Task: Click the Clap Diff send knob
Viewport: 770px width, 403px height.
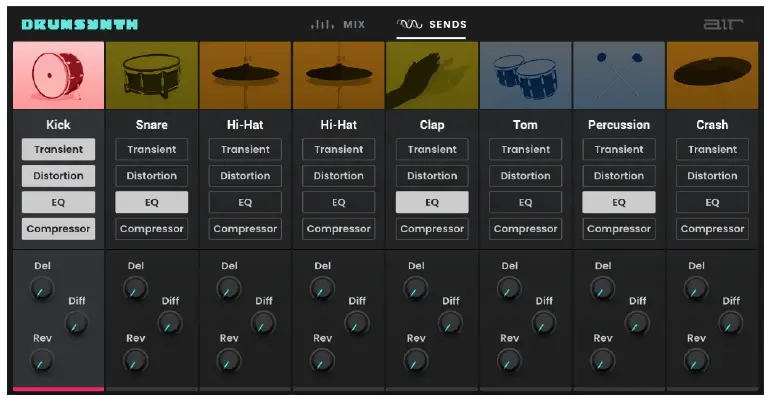Action: (x=450, y=323)
